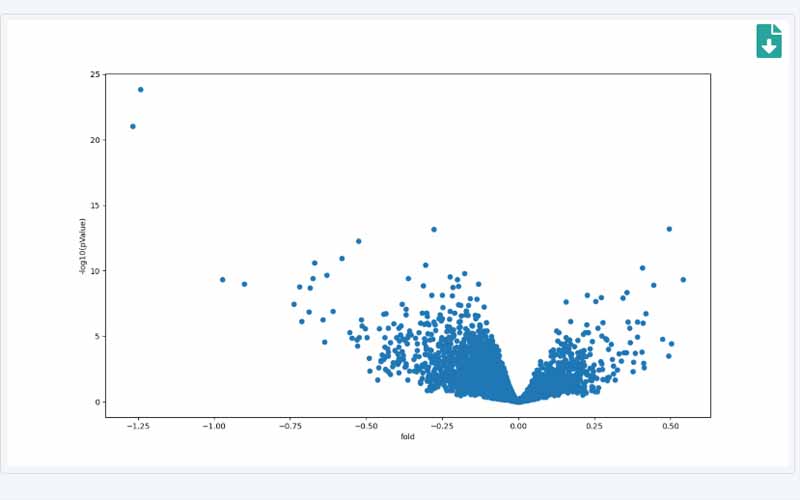This screenshot has width=800, height=500.
Task: Click the x-axis tick label '-0.25'
Action: [441, 426]
